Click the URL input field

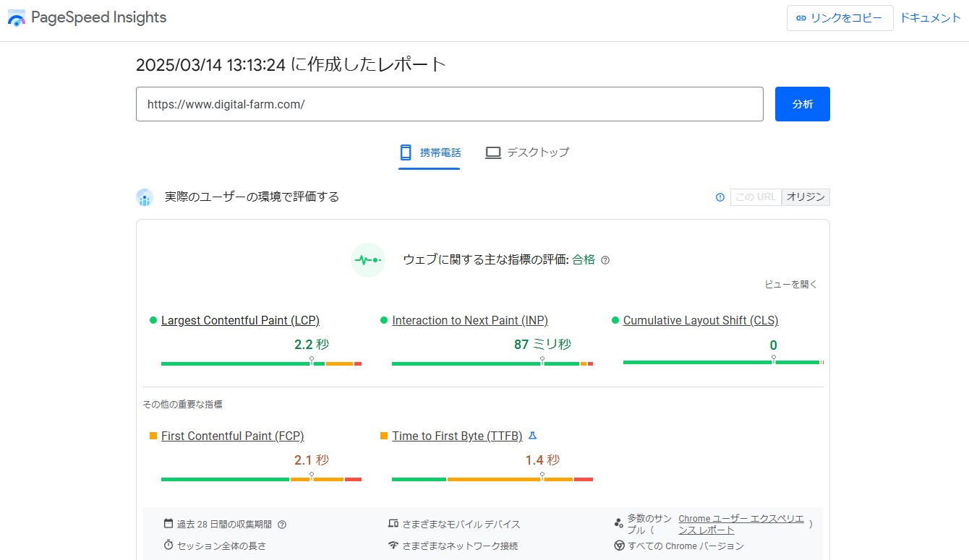(450, 104)
